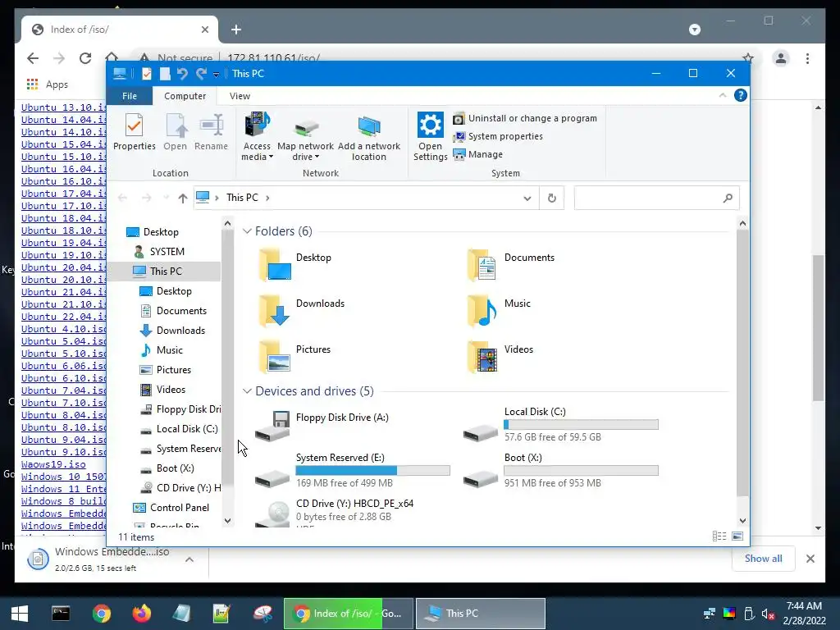Open Control Panel in navigation tree
This screenshot has height=630, width=840.
click(180, 508)
